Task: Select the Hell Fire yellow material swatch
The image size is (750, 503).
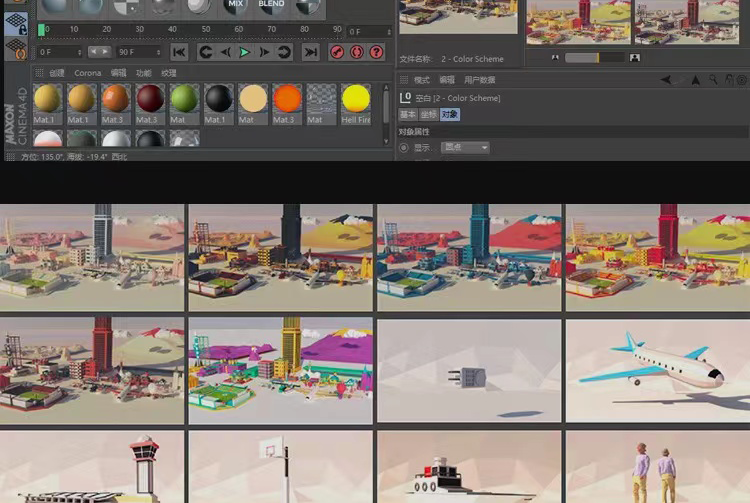Action: click(356, 99)
